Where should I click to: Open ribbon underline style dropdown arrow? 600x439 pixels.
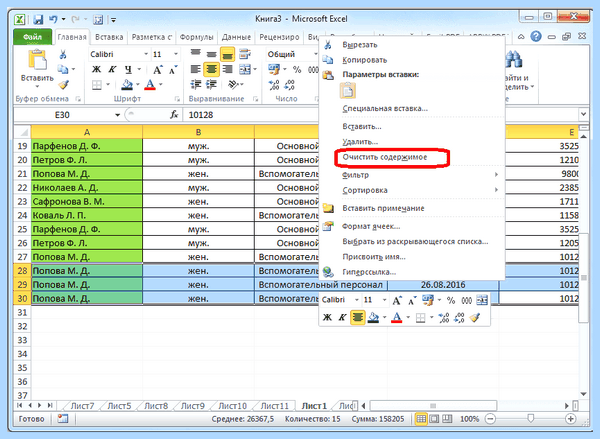tap(139, 69)
